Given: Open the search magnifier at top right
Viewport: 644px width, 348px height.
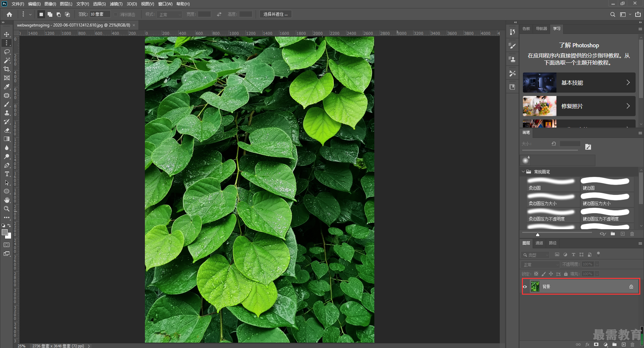Looking at the screenshot, I should tap(612, 14).
